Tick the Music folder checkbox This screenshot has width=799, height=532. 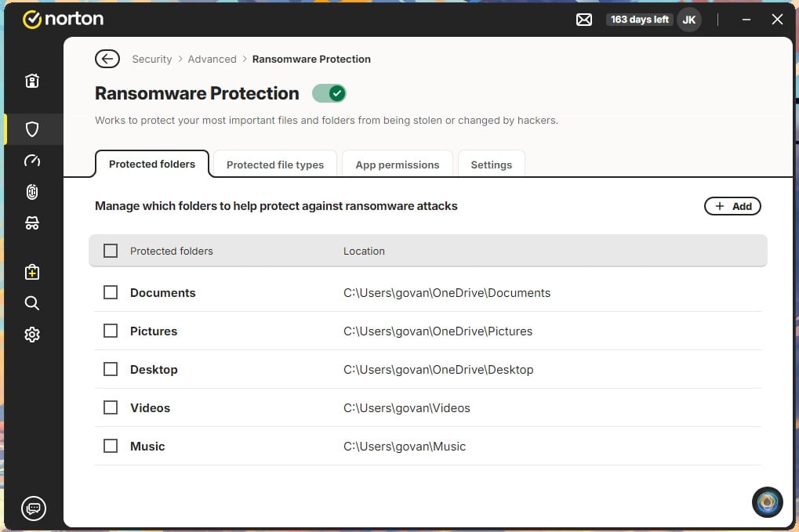111,446
